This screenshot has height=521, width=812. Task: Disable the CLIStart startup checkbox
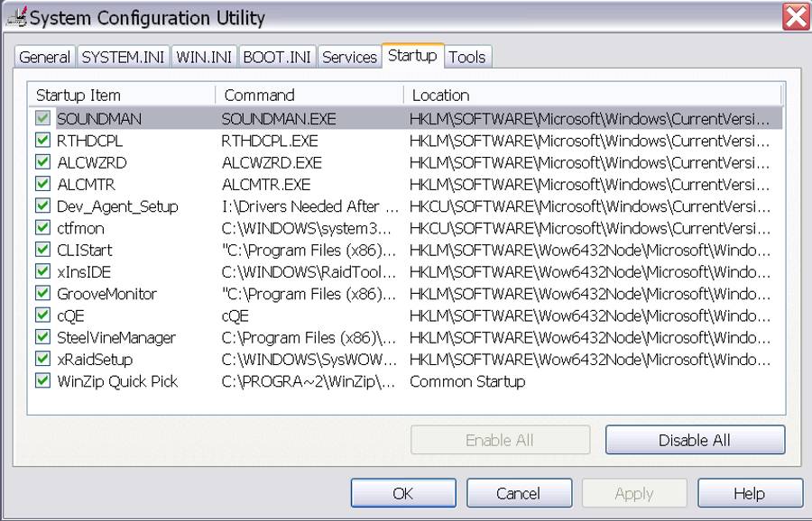click(x=42, y=250)
